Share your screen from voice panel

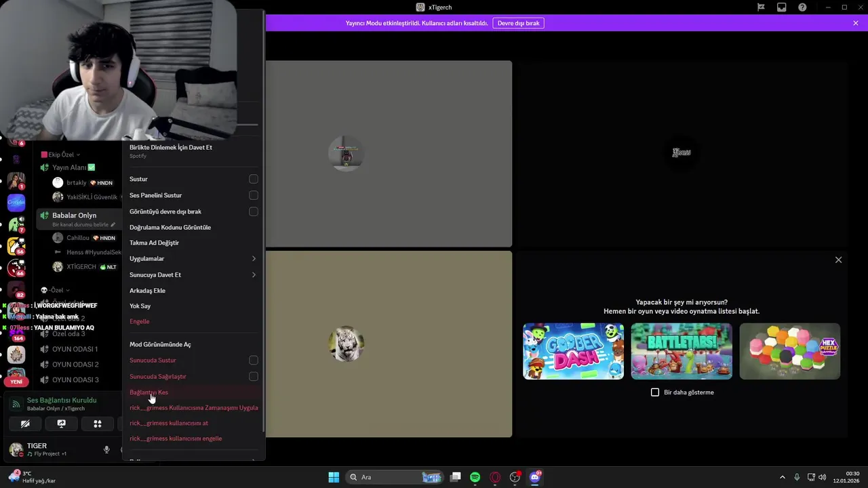tap(62, 424)
